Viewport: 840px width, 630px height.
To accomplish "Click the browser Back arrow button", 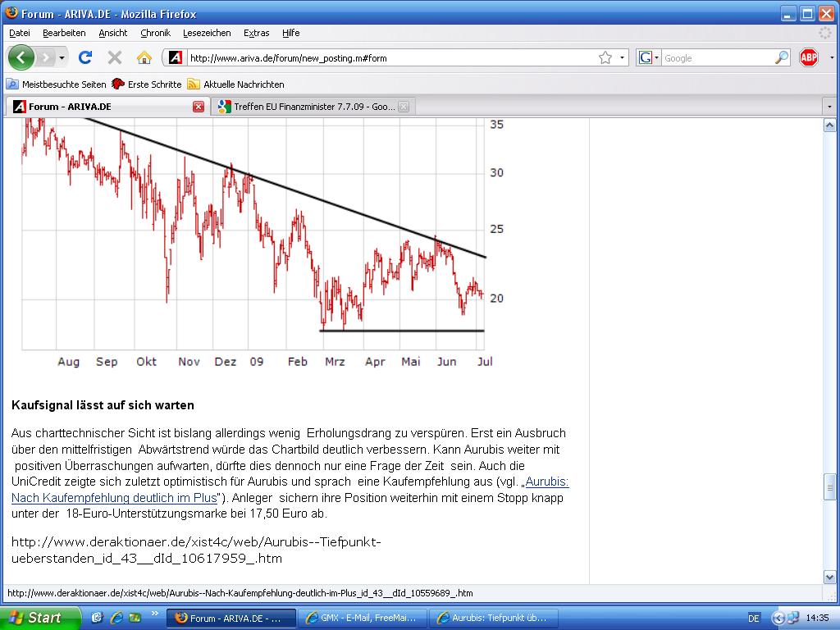I will pos(21,57).
